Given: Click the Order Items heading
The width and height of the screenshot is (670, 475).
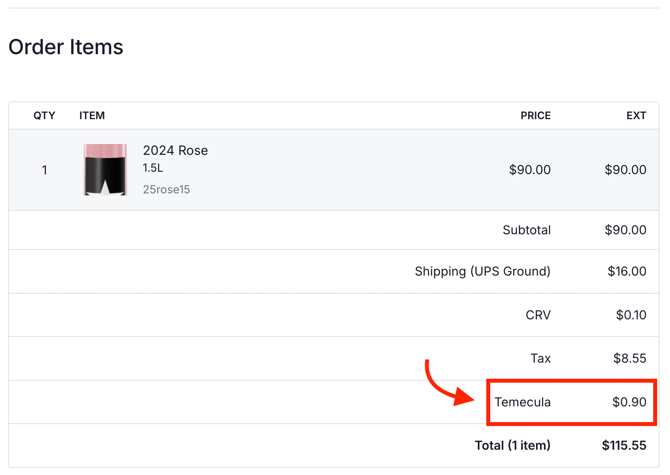Looking at the screenshot, I should (66, 47).
